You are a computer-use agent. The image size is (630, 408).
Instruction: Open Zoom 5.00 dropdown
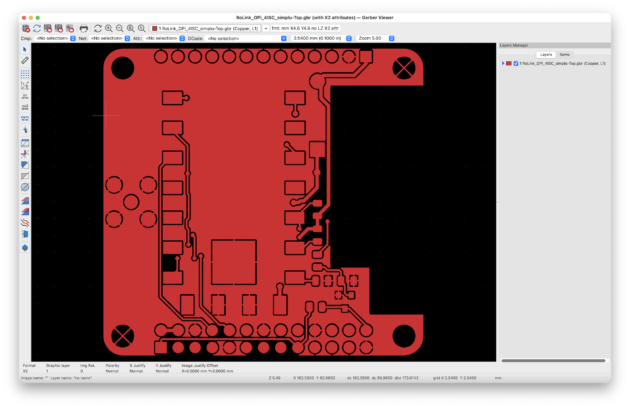pyautogui.click(x=376, y=38)
